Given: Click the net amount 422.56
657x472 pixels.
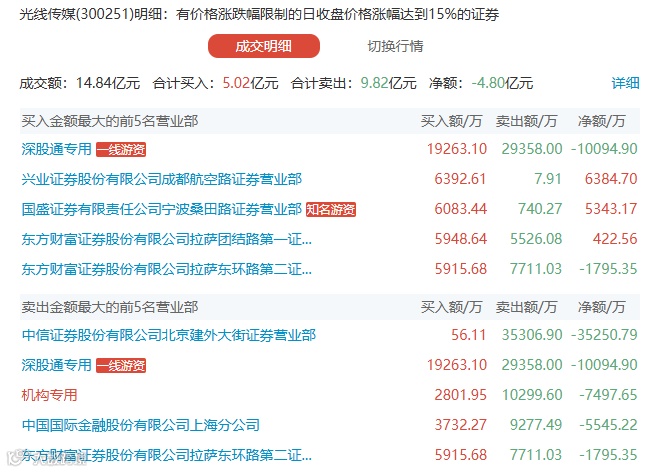Looking at the screenshot, I should 615,239.
